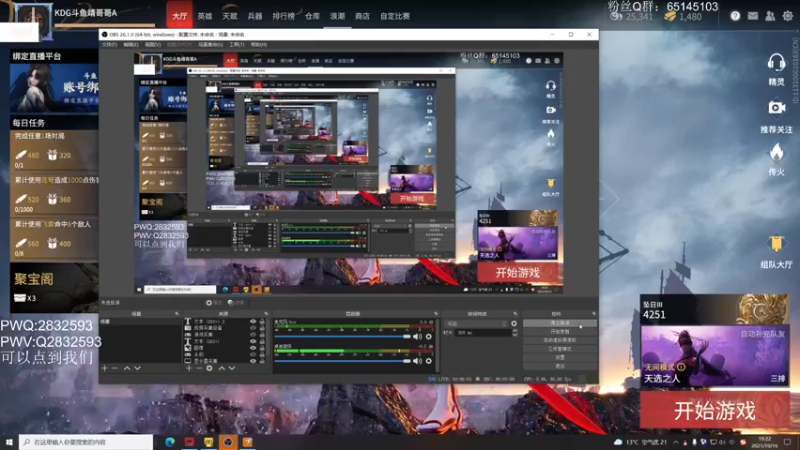Viewport: 800px width, 450px height.
Task: Open settings gear of the 麦克风/Aux track
Action: point(429,337)
